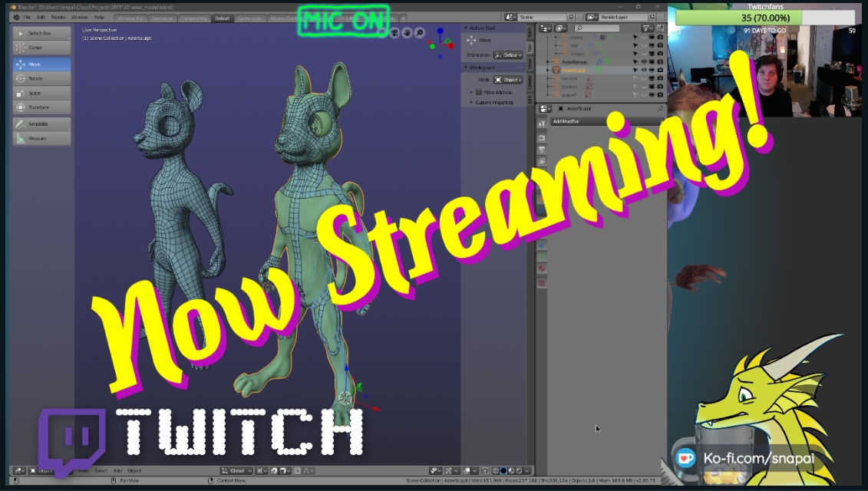Open the Render menu
The height and width of the screenshot is (491, 868).
(x=58, y=17)
